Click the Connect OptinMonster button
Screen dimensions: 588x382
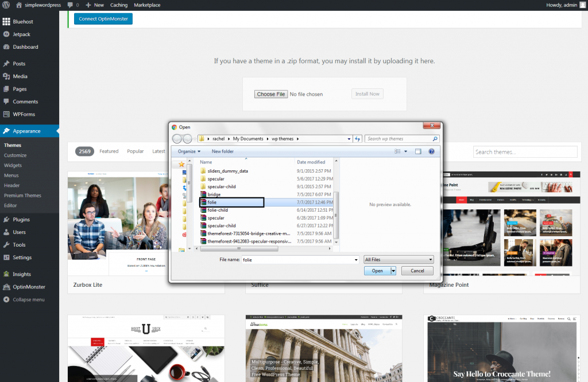pyautogui.click(x=103, y=19)
